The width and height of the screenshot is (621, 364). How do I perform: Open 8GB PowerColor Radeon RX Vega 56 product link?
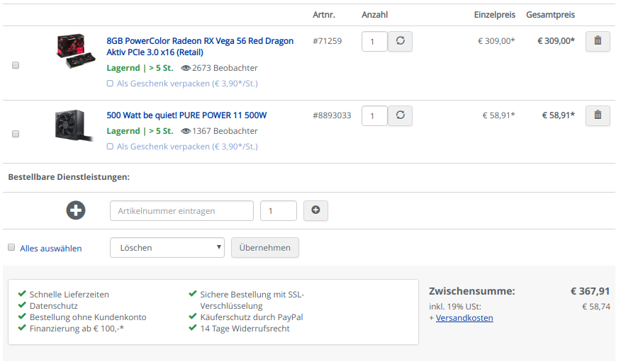[x=200, y=46]
